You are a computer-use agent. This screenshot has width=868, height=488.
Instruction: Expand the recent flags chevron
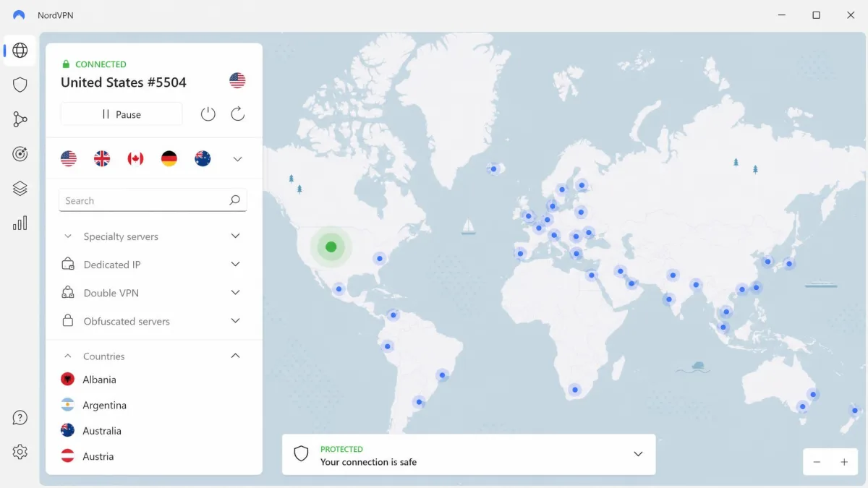pos(237,159)
